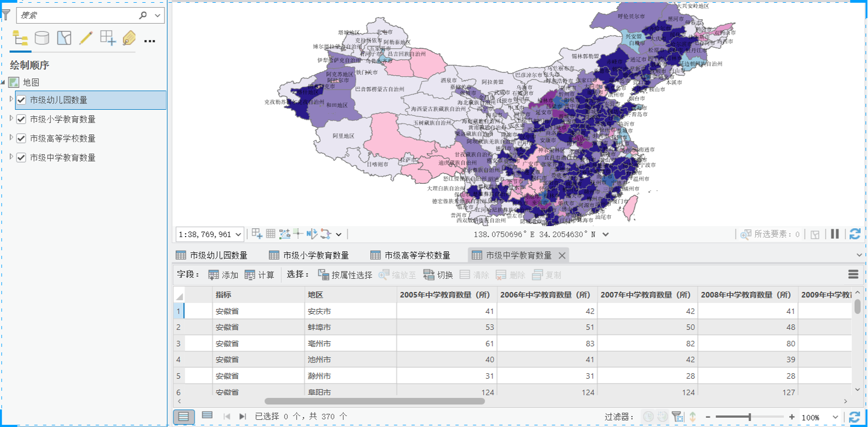Viewport: 868px width, 427px height.
Task: Click 按属性选择 (Select By Attributes)
Action: coord(345,274)
